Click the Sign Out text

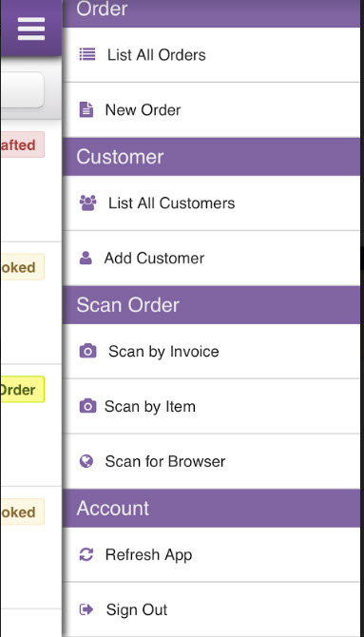(x=137, y=609)
